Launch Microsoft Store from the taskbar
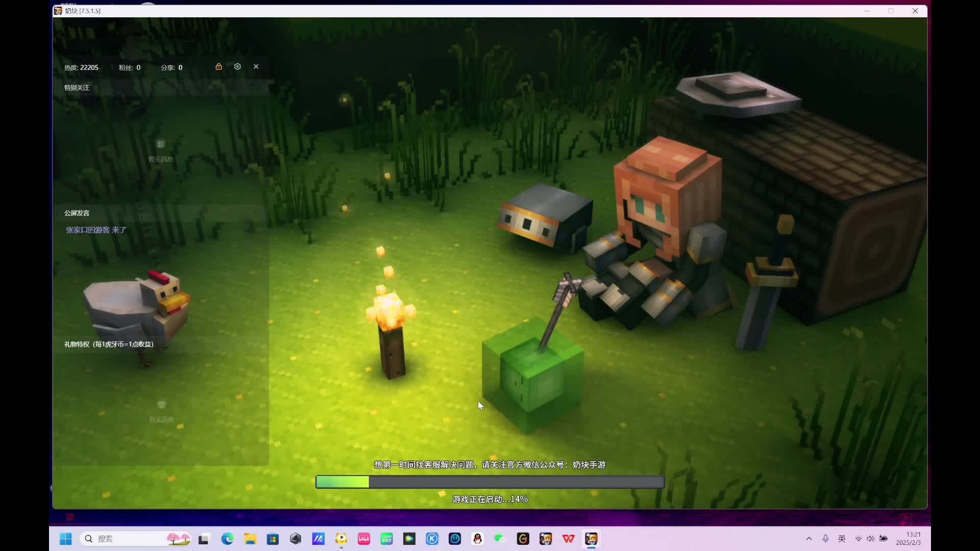 (x=273, y=539)
